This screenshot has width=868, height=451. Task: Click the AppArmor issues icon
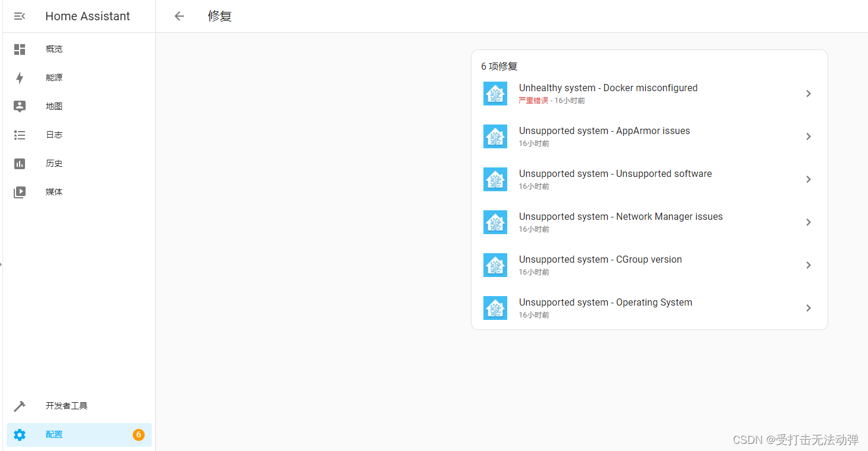tap(495, 136)
